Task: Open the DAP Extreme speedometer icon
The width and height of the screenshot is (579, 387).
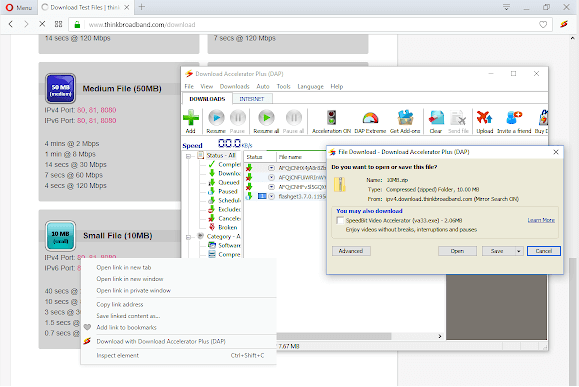Action: pos(370,118)
